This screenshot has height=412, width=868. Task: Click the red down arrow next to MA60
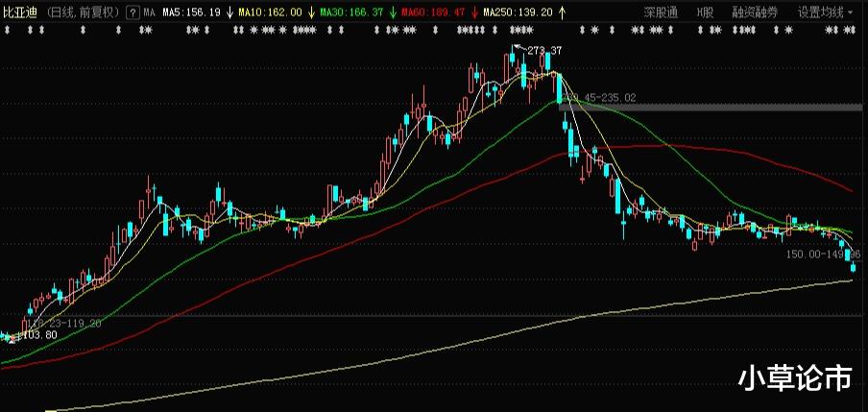[x=474, y=12]
